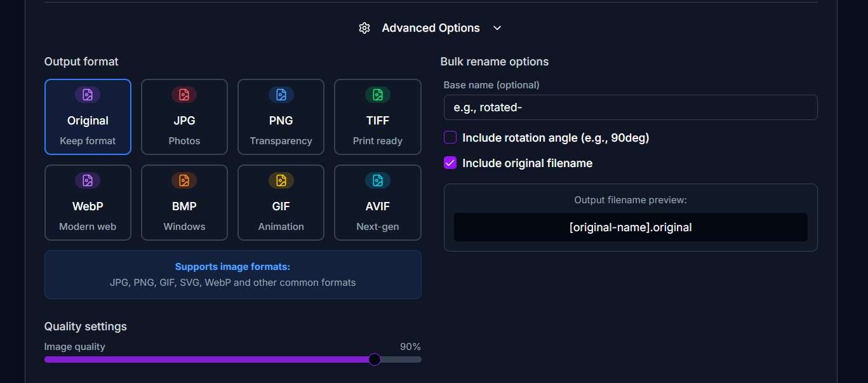Select the JPG format icon

point(184,94)
